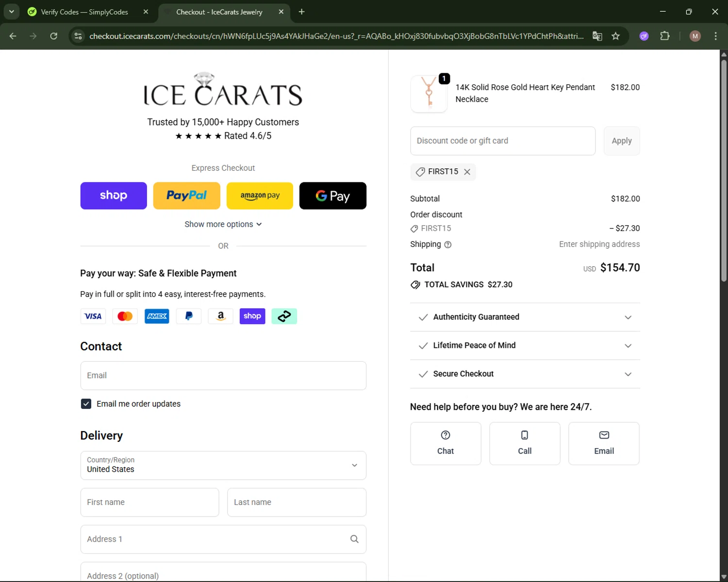This screenshot has height=582, width=728.
Task: Expand Secure Checkout section
Action: pos(525,374)
